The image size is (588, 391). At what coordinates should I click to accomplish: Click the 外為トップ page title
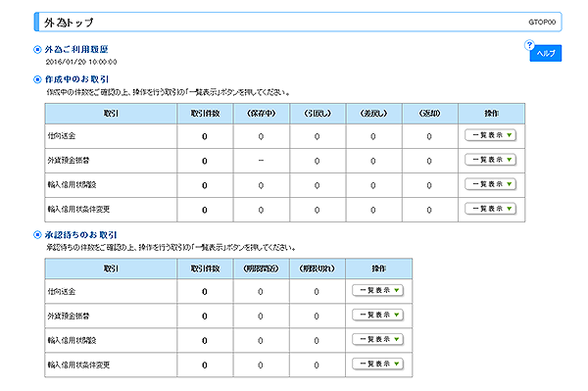point(69,23)
